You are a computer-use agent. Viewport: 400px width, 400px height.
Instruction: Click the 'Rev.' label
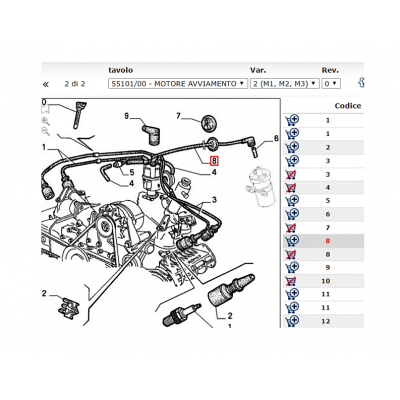point(330,70)
